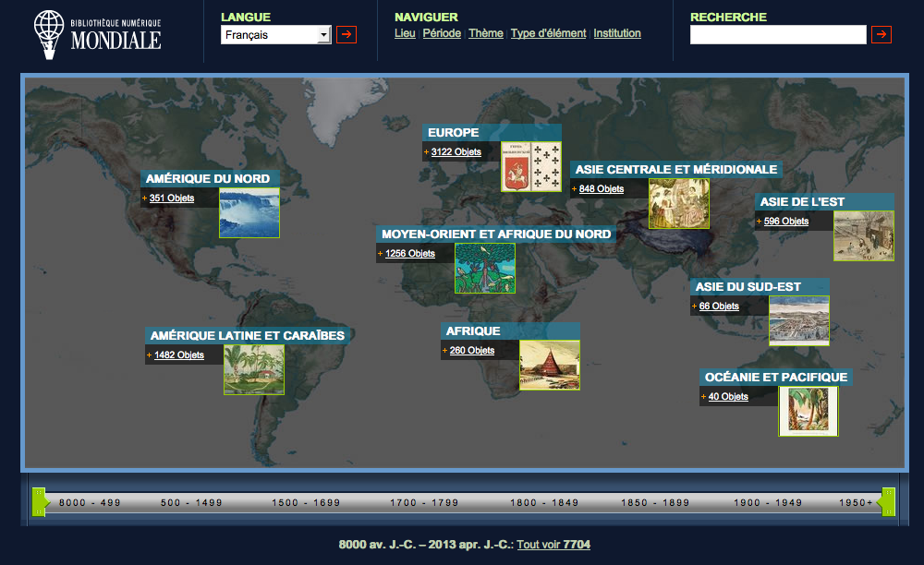Expand Europe region with plus sign
This screenshot has width=924, height=565.
(426, 152)
